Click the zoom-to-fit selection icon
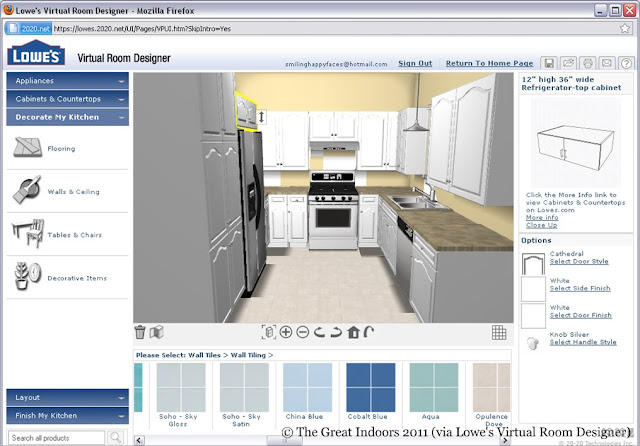 coord(269,332)
